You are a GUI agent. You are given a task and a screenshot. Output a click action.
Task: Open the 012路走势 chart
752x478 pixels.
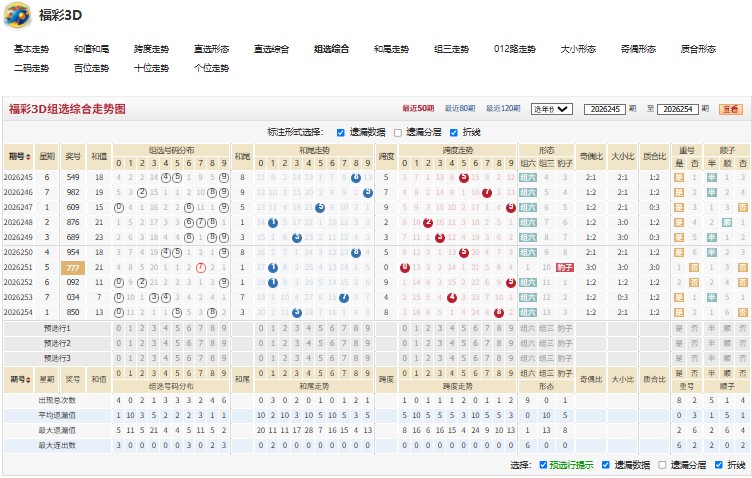[x=515, y=49]
